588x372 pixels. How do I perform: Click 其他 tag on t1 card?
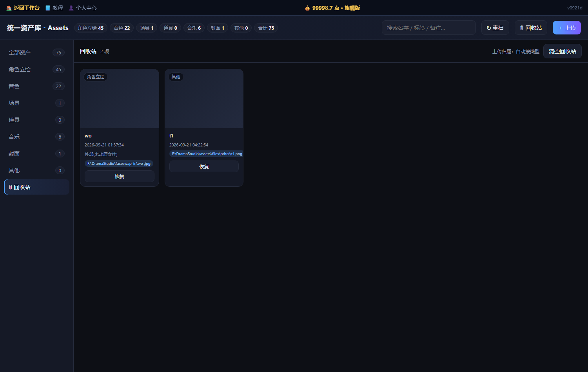click(176, 77)
